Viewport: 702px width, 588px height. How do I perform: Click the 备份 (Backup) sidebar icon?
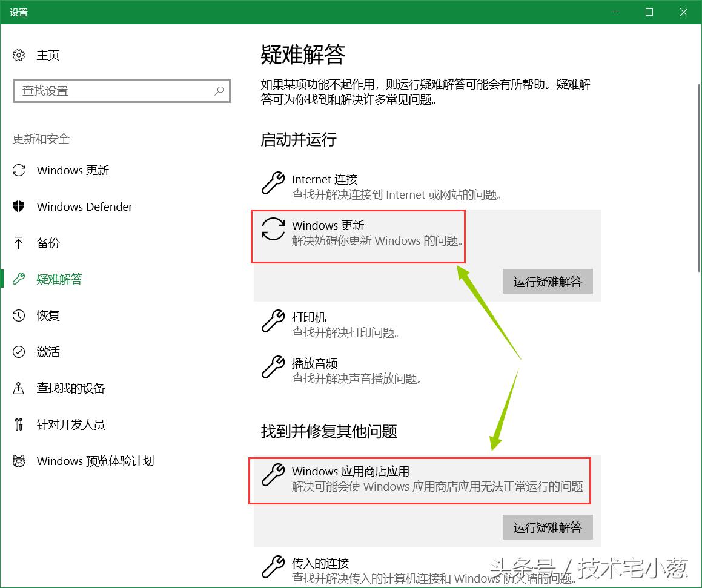click(x=20, y=243)
